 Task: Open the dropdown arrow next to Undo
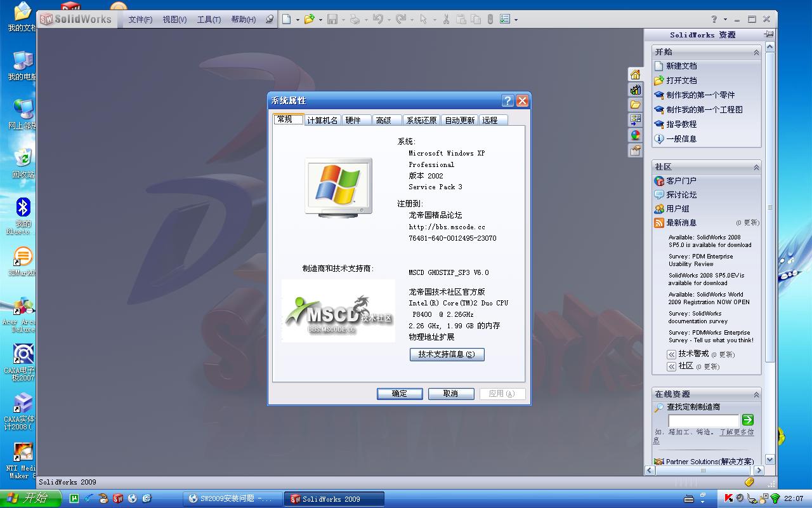(388, 20)
